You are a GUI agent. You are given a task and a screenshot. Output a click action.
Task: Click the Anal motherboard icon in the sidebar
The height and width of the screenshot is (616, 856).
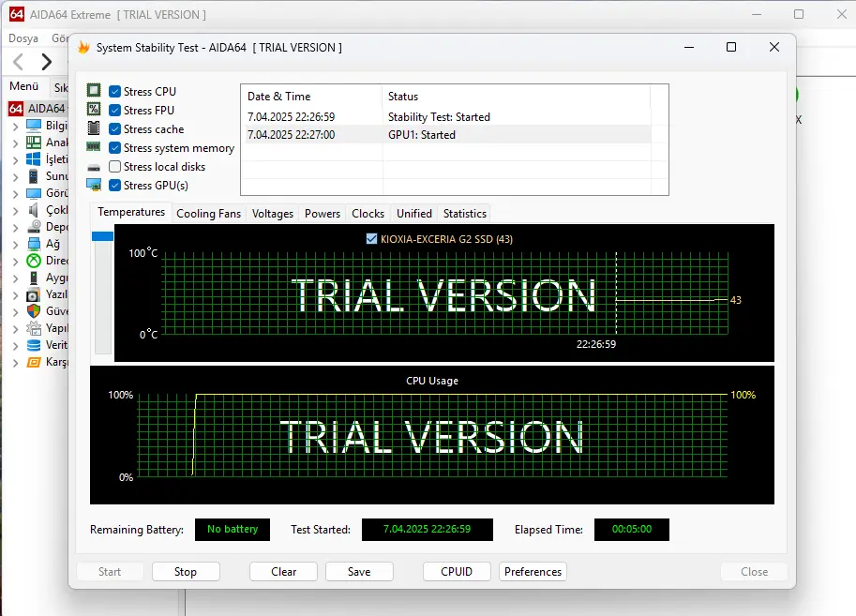click(x=34, y=143)
